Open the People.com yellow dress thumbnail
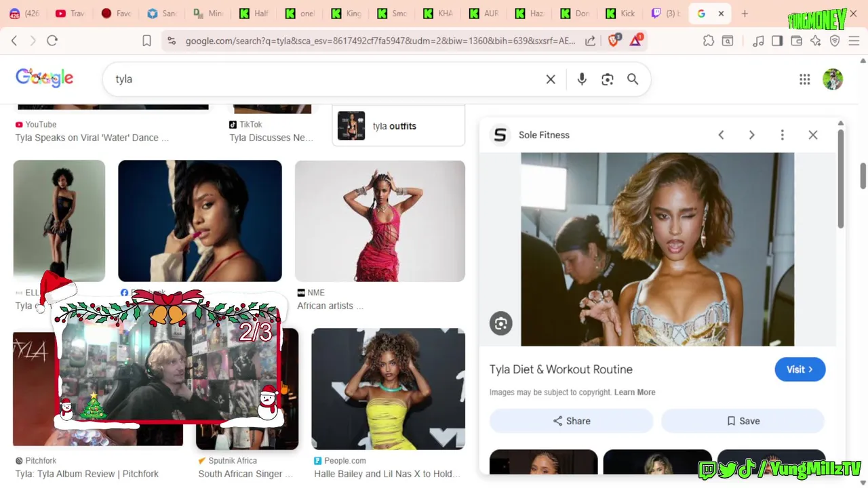This screenshot has width=868, height=488. pos(389,389)
